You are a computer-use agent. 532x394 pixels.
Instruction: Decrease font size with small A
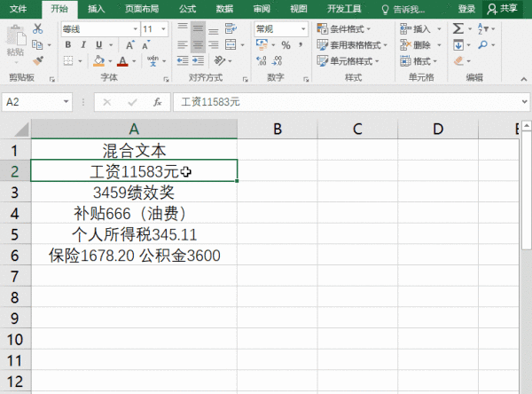[146, 45]
